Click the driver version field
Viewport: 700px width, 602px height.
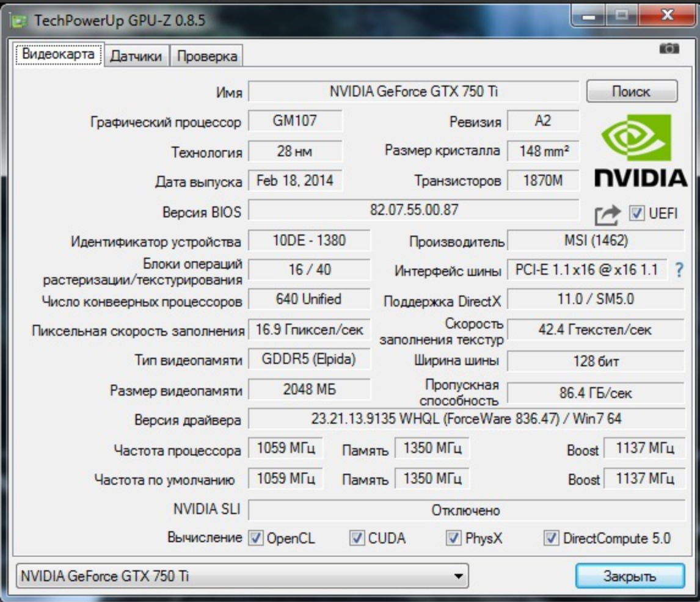[x=466, y=419]
